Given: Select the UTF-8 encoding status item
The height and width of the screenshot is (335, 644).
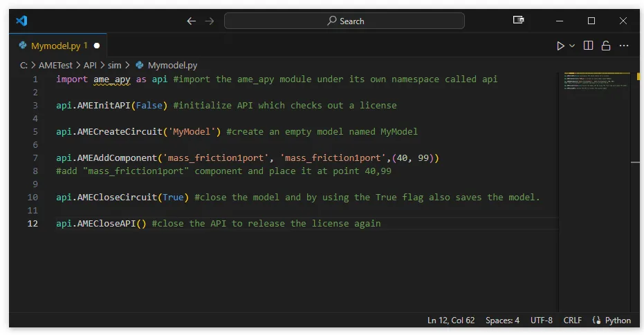Looking at the screenshot, I should point(542,320).
